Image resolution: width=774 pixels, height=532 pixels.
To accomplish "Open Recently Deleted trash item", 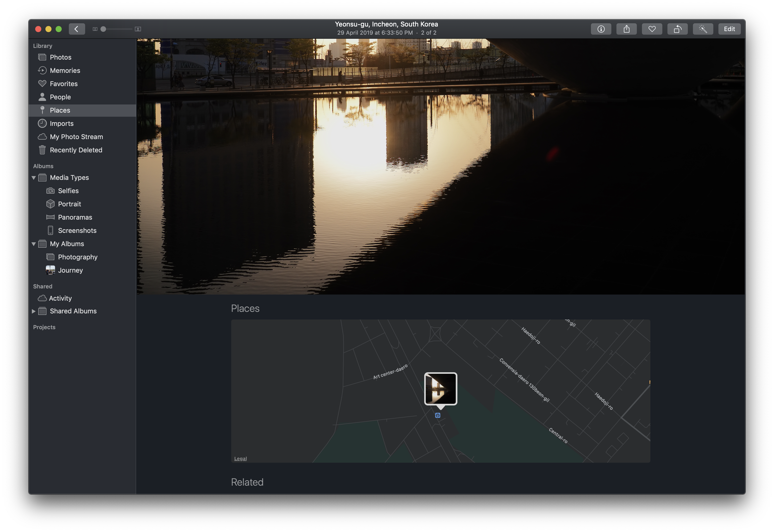I will [x=76, y=150].
